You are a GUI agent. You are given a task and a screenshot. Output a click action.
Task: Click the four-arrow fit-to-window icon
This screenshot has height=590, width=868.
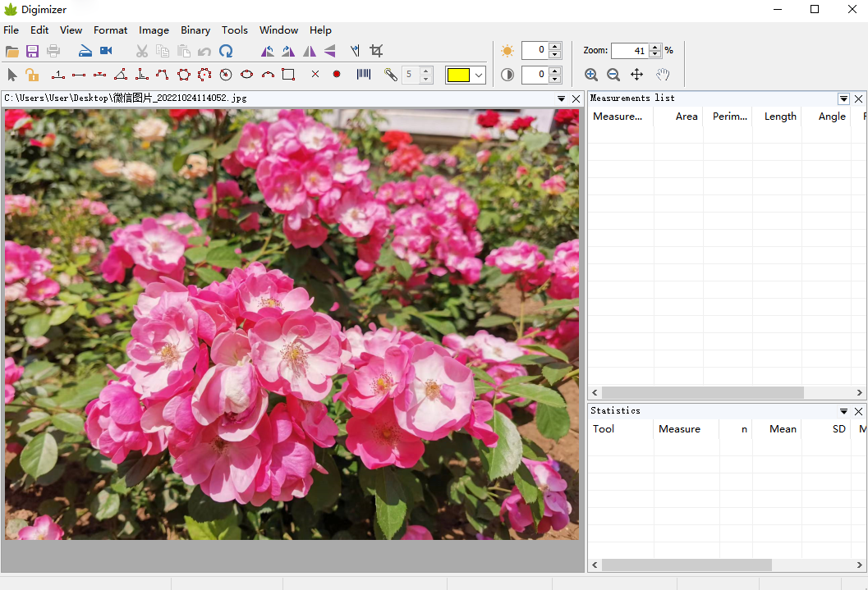637,74
